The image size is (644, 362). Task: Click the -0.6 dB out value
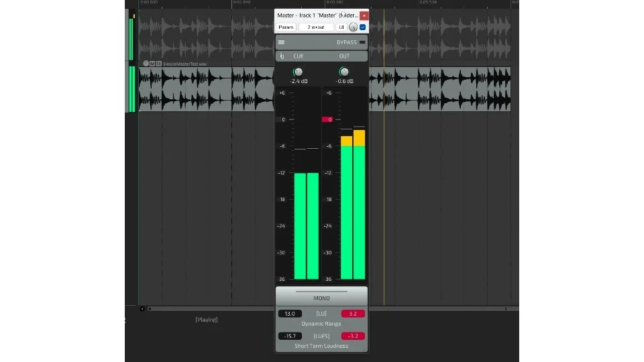click(x=345, y=81)
